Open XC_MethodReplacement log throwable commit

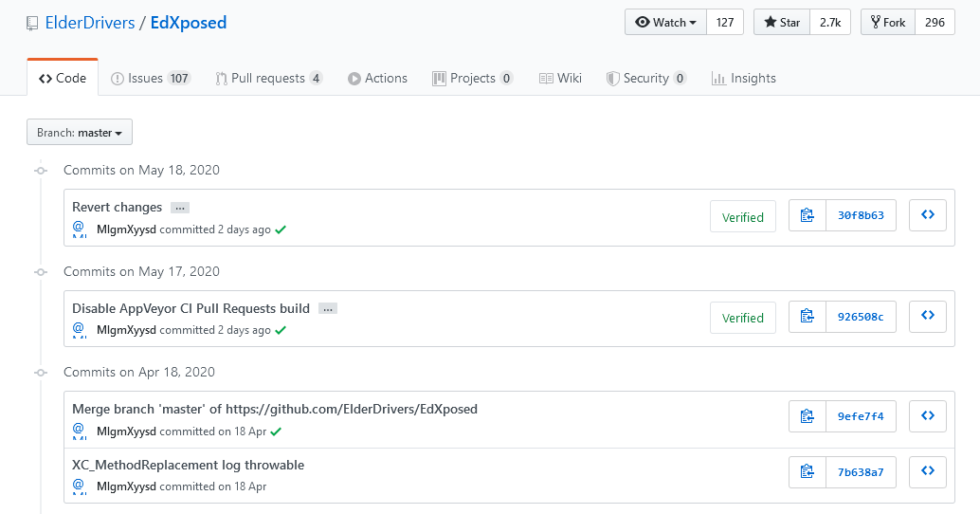point(188,466)
